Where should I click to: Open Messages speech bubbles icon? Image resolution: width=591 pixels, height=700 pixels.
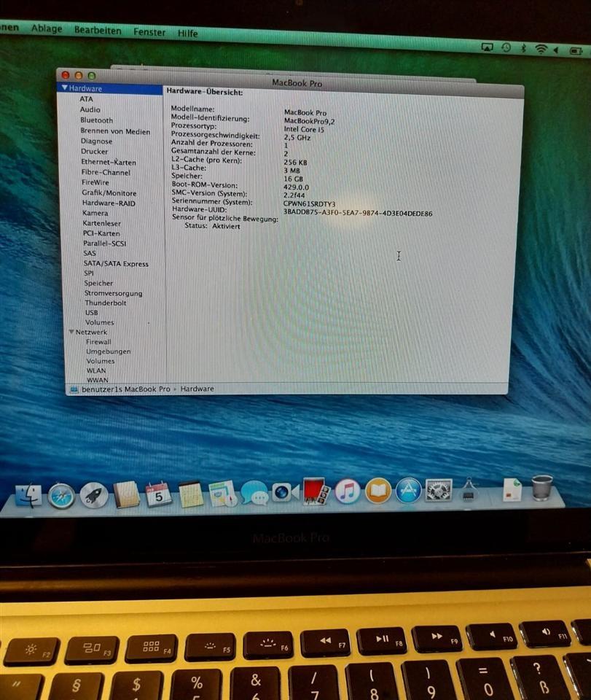254,494
